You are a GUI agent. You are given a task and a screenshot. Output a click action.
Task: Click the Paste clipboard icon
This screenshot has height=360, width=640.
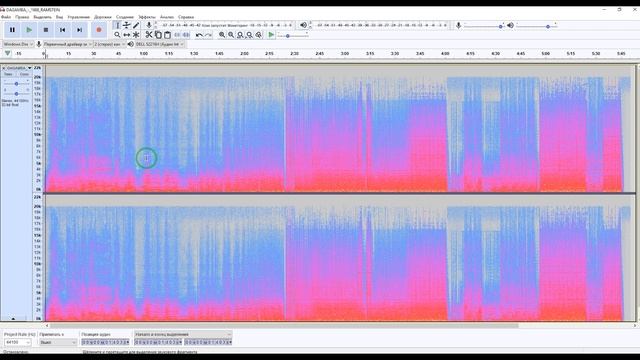pyautogui.click(x=167, y=35)
